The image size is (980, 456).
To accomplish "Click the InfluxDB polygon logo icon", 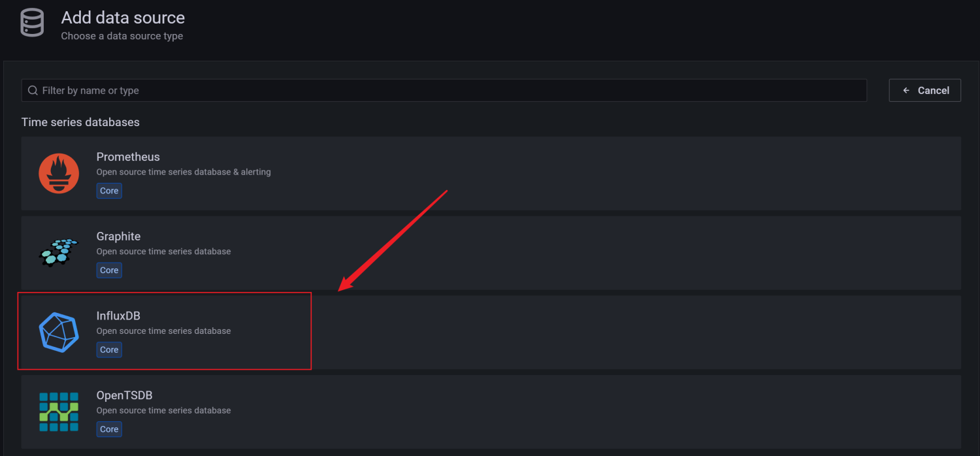I will tap(59, 333).
